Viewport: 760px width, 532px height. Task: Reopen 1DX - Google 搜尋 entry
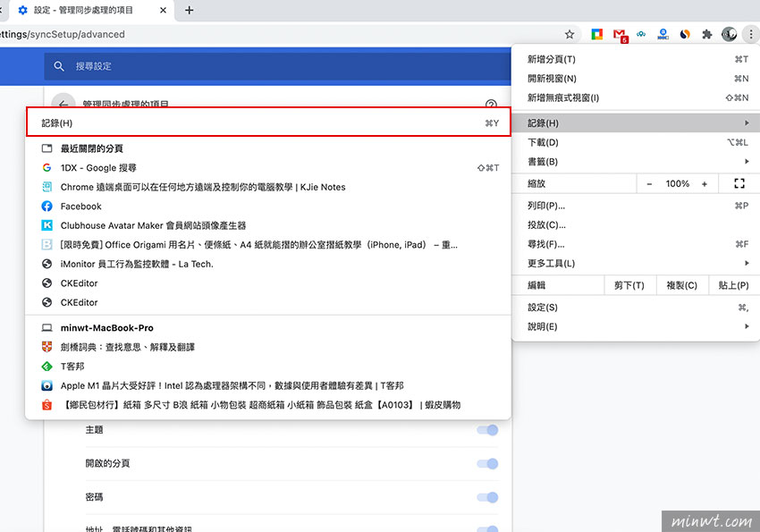(270, 168)
